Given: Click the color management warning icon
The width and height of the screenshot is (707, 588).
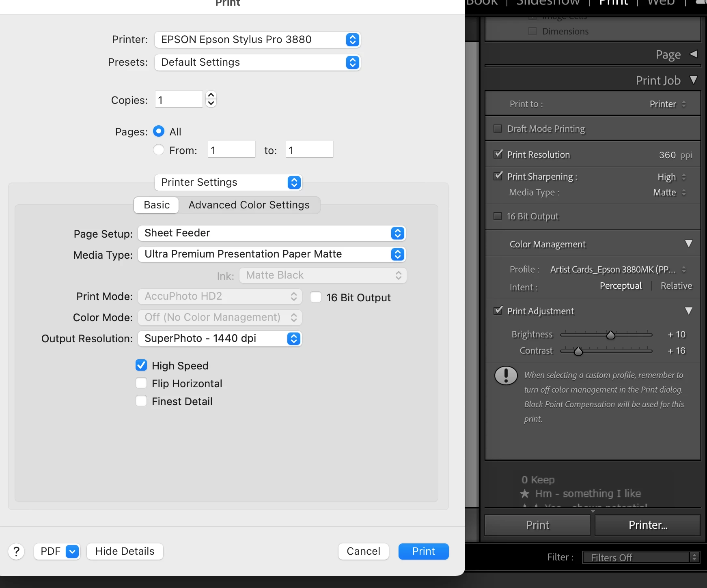Looking at the screenshot, I should pyautogui.click(x=506, y=375).
